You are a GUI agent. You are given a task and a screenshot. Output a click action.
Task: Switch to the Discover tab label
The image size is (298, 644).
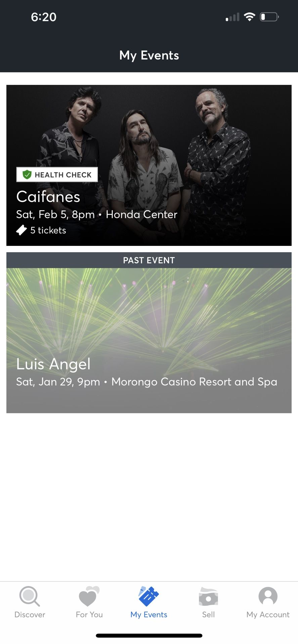[x=30, y=614]
